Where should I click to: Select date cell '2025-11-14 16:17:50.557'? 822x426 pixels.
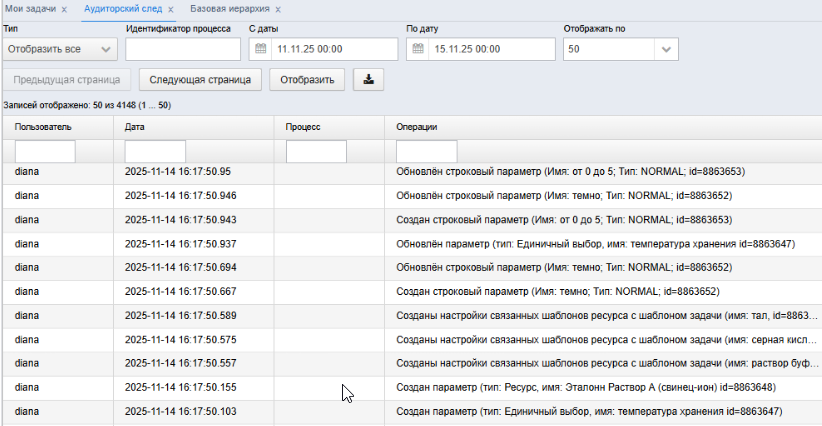click(x=180, y=363)
